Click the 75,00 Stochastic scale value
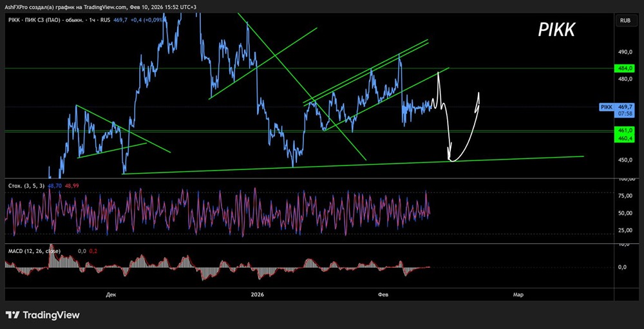The width and height of the screenshot is (644, 329). click(625, 196)
